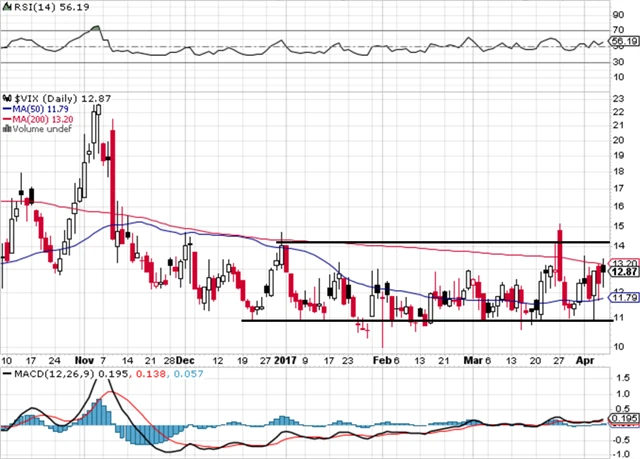The height and width of the screenshot is (459, 640).
Task: Click the 56.19 RSI value tag
Action: pyautogui.click(x=623, y=42)
